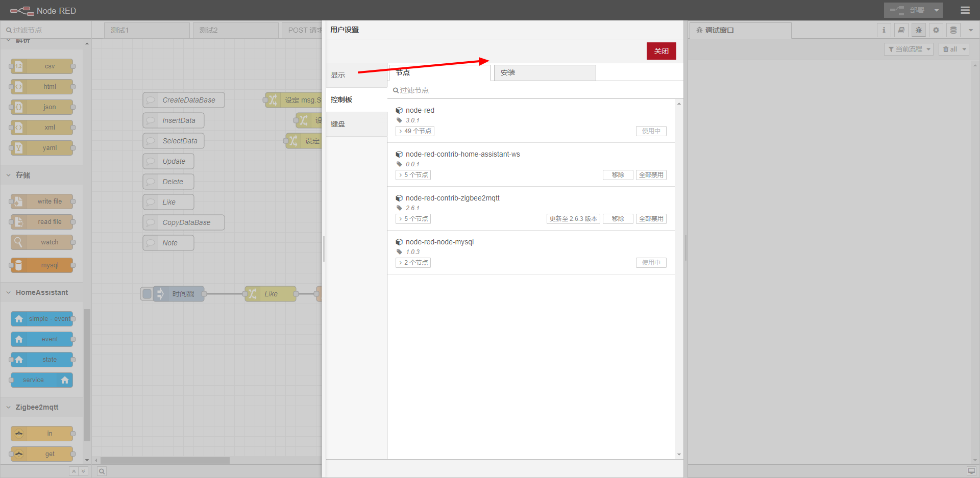
Task: Update zigbee2mqtt to version 2.6.3
Action: pos(573,219)
